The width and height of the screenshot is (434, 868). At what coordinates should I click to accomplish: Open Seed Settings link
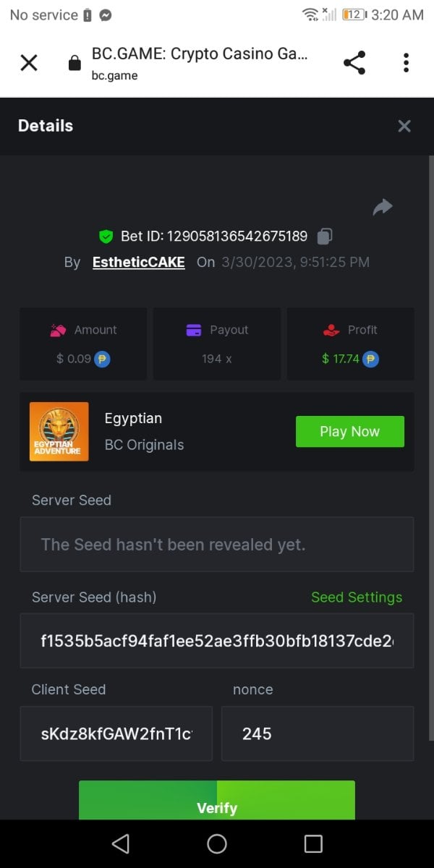[x=356, y=597]
